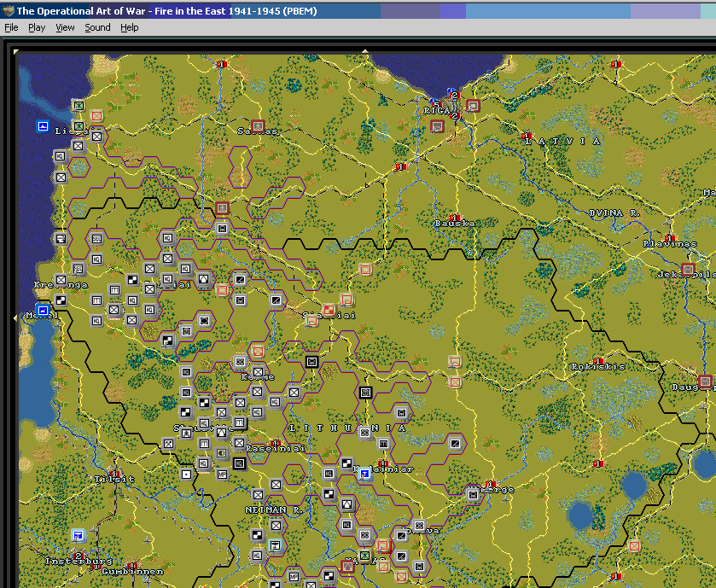This screenshot has height=588, width=716.
Task: Click the LATVIA region label
Action: tap(562, 142)
